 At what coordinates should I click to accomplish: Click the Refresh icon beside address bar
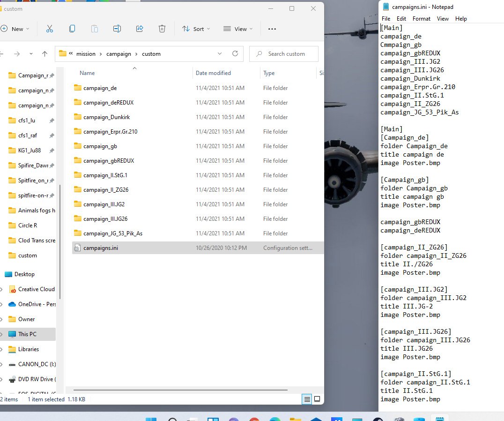click(x=235, y=53)
